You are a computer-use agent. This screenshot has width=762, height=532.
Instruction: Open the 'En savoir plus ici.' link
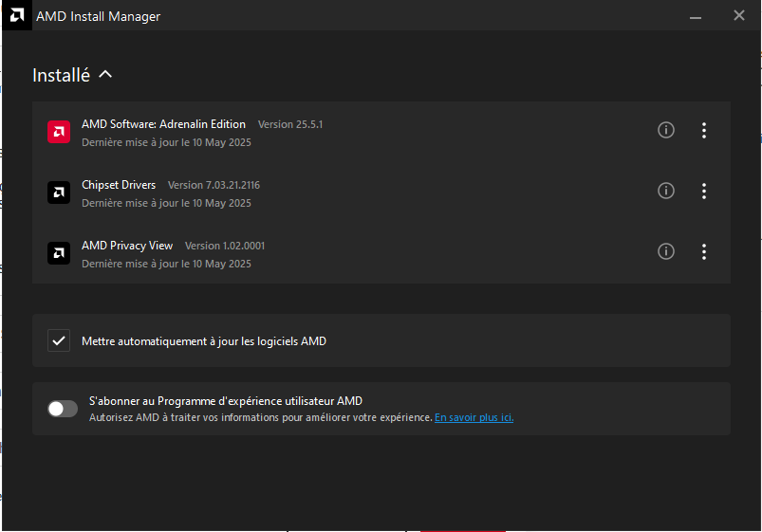coord(474,417)
